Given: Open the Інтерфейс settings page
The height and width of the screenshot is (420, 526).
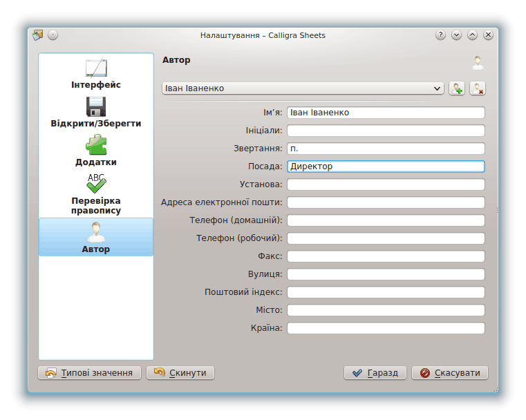Looking at the screenshot, I should pos(95,75).
